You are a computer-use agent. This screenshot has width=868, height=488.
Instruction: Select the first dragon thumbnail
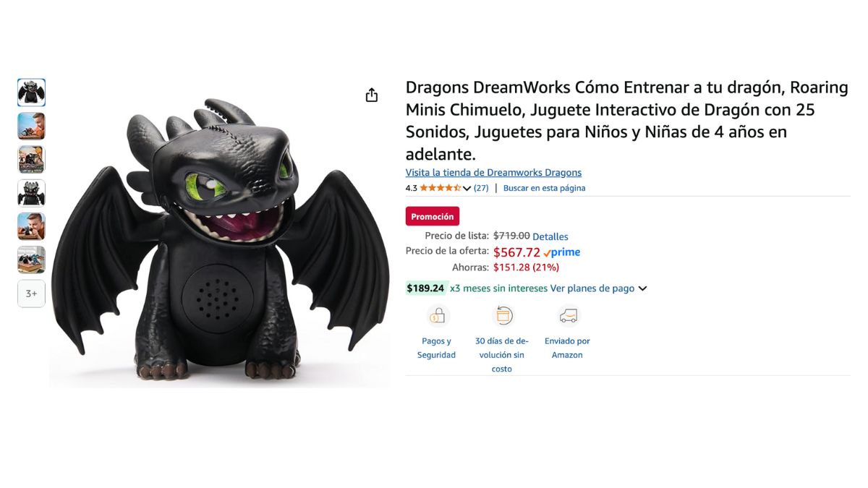coord(31,93)
